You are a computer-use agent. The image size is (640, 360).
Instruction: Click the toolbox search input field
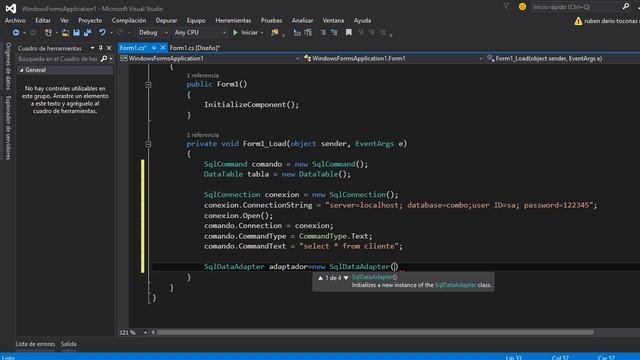[x=58, y=59]
